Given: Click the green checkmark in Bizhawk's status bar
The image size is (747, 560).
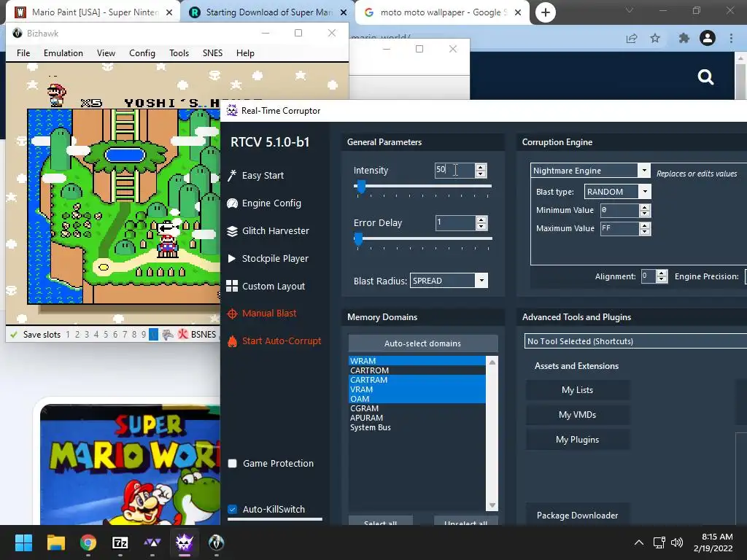Looking at the screenshot, I should coord(13,334).
